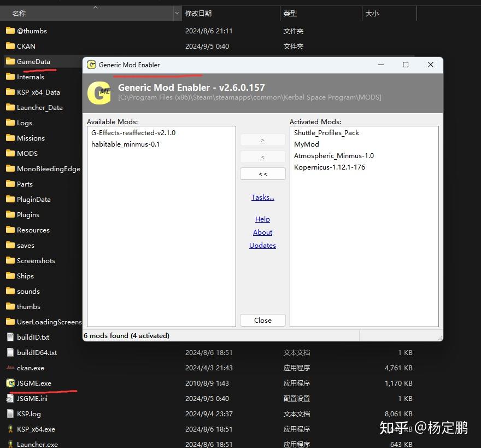Open the MODS folder

[x=26, y=153]
